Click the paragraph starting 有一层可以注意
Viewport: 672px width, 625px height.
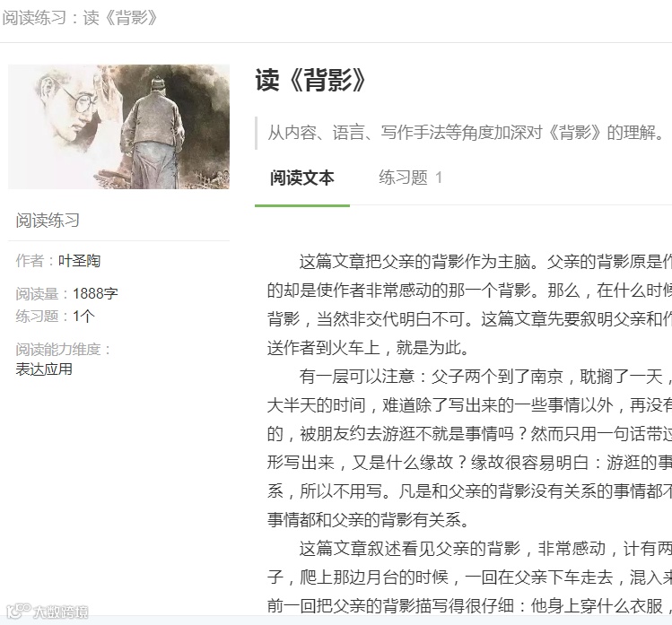(469, 448)
